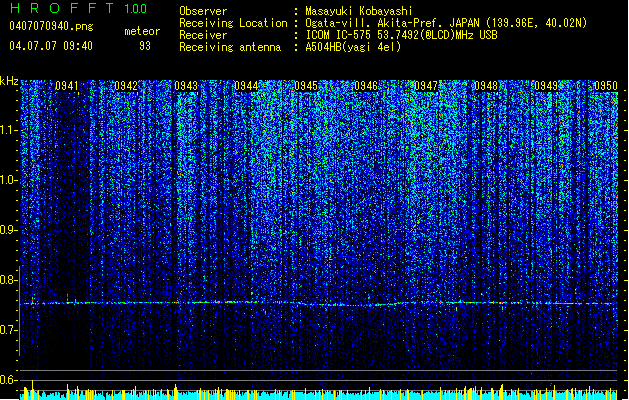629x400 pixels.
Task: Click the 0.8 frequency axis label
Action: tap(9, 280)
